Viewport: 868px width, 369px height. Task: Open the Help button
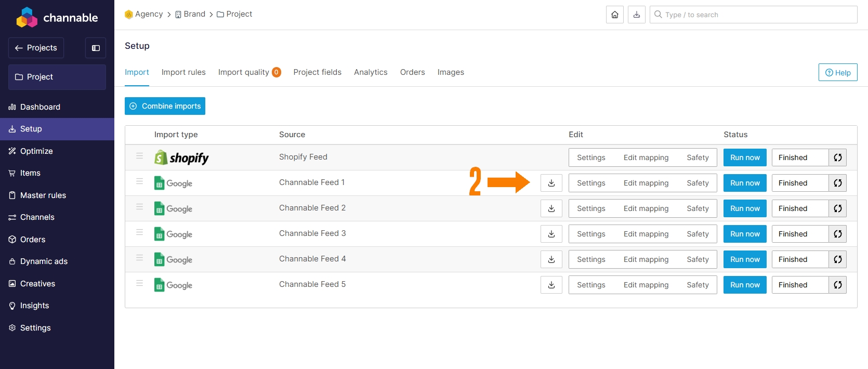[838, 72]
